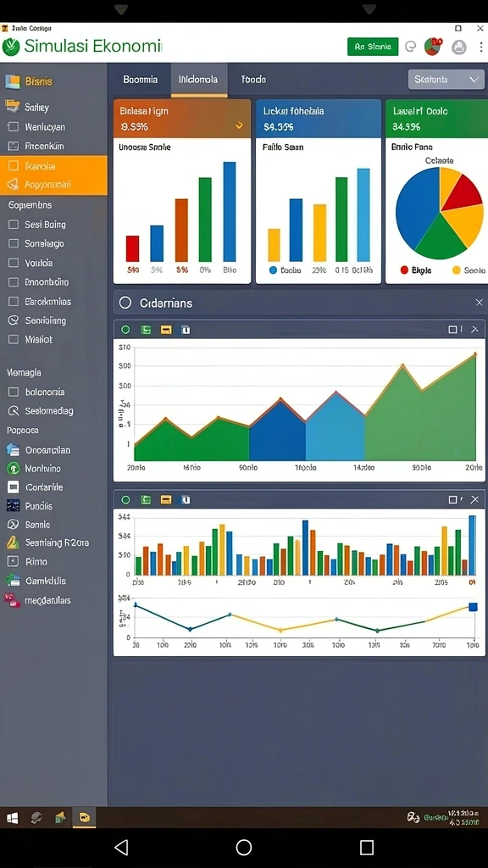Image resolution: width=488 pixels, height=868 pixels.
Task: Toggle the Youtoia checkbox
Action: point(14,263)
